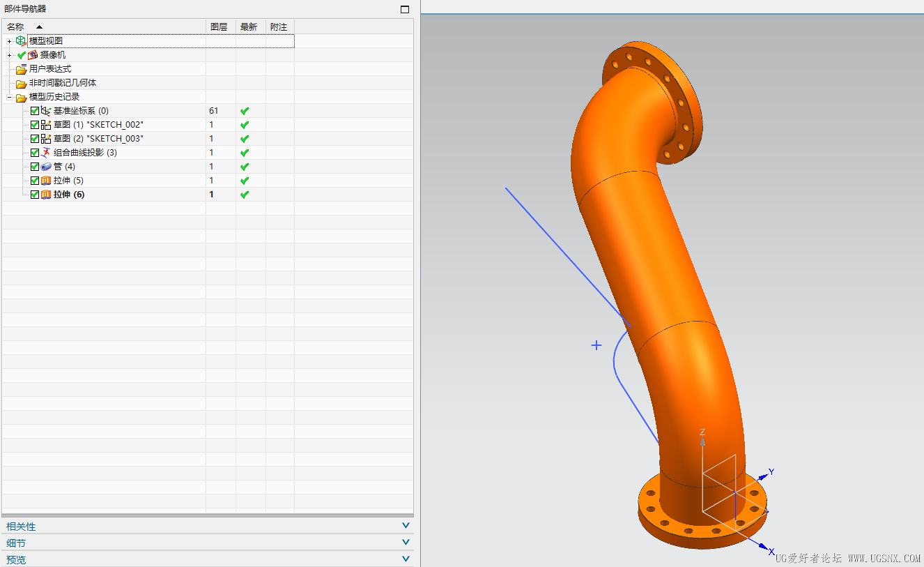Expand the 预览 panel chevron
The width and height of the screenshot is (924, 567).
[x=406, y=559]
